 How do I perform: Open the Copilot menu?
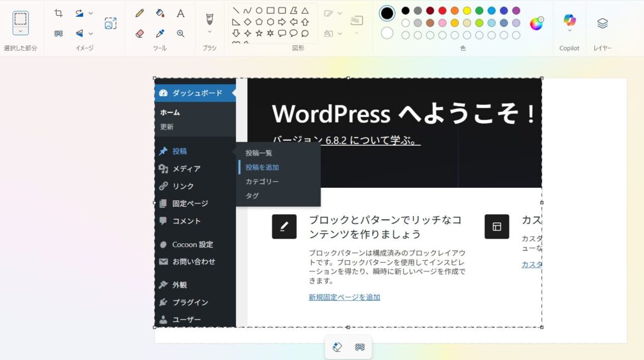pyautogui.click(x=569, y=22)
